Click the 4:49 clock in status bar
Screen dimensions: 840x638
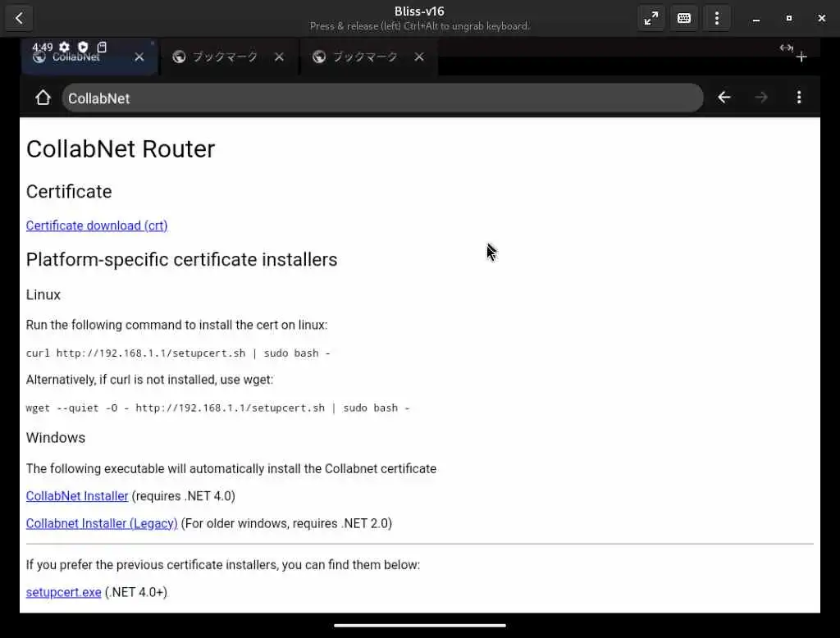pos(43,47)
